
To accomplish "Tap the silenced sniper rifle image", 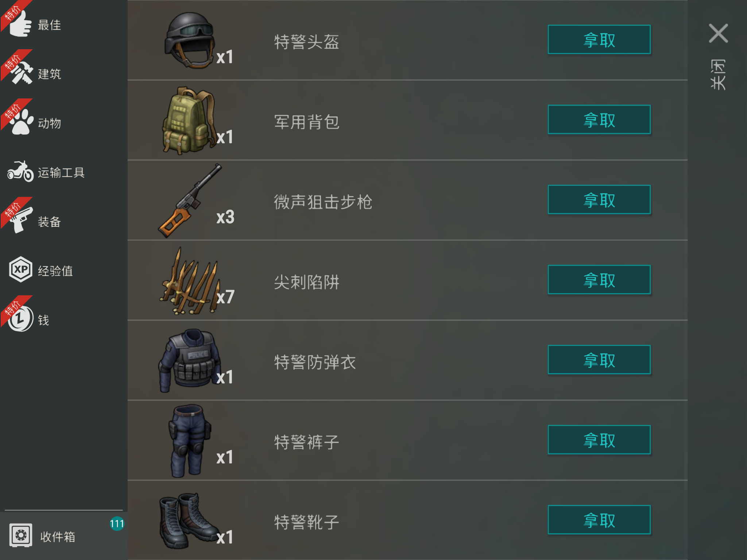I will tap(190, 201).
